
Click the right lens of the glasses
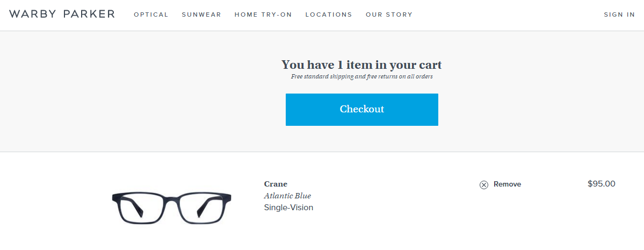201,210
